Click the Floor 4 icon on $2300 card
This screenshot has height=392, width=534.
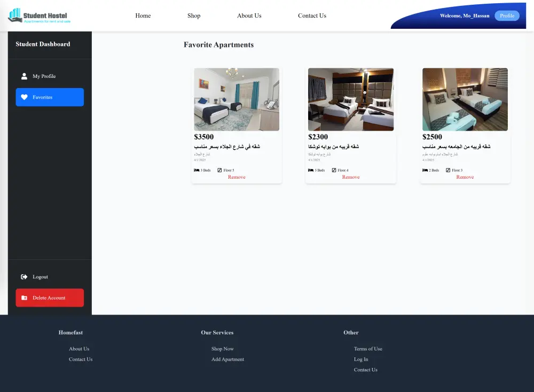pyautogui.click(x=334, y=170)
